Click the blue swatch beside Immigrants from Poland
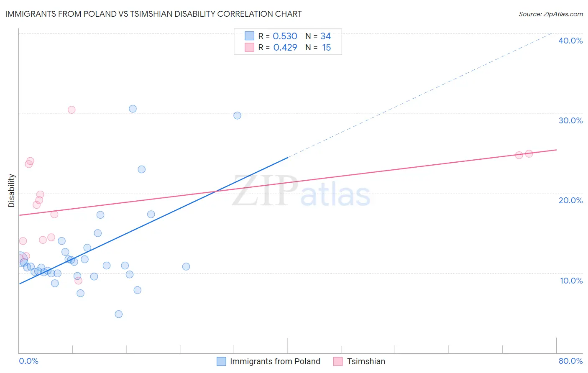This screenshot has width=588, height=373. point(221,361)
